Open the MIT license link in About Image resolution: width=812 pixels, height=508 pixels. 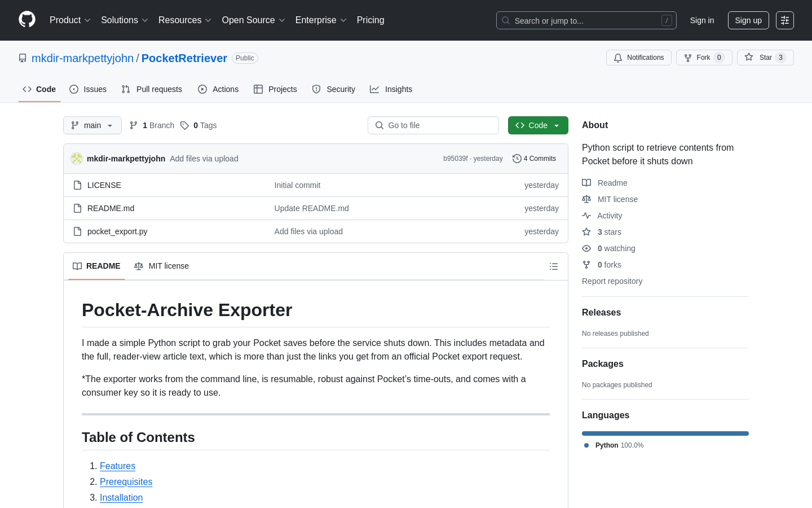click(x=610, y=199)
